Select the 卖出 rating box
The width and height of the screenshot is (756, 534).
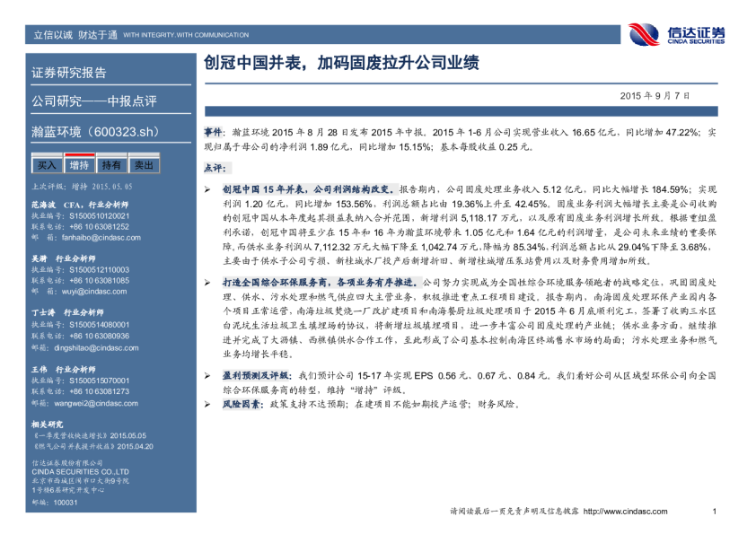[143, 165]
